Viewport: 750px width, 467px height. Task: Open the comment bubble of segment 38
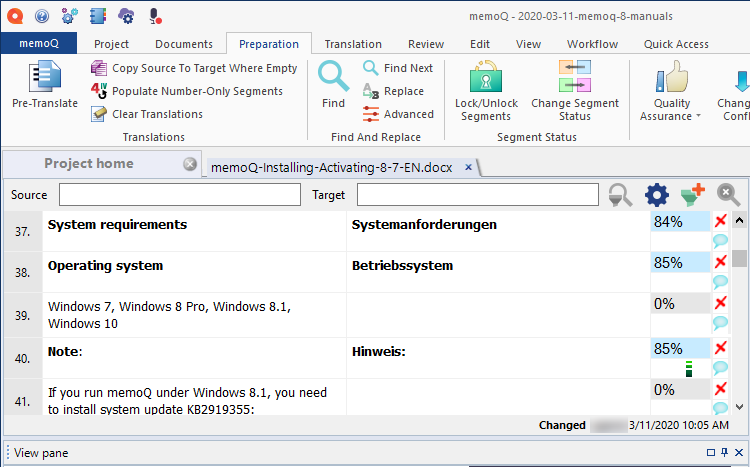click(720, 282)
